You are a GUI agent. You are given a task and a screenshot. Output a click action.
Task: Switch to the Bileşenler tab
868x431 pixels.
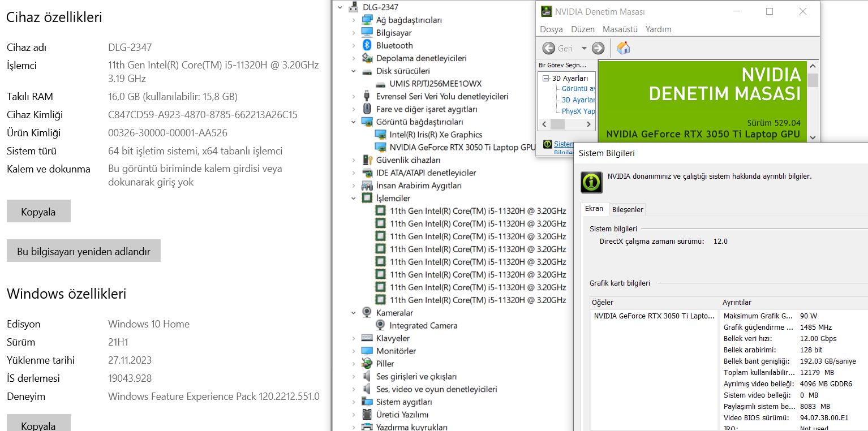pyautogui.click(x=628, y=209)
